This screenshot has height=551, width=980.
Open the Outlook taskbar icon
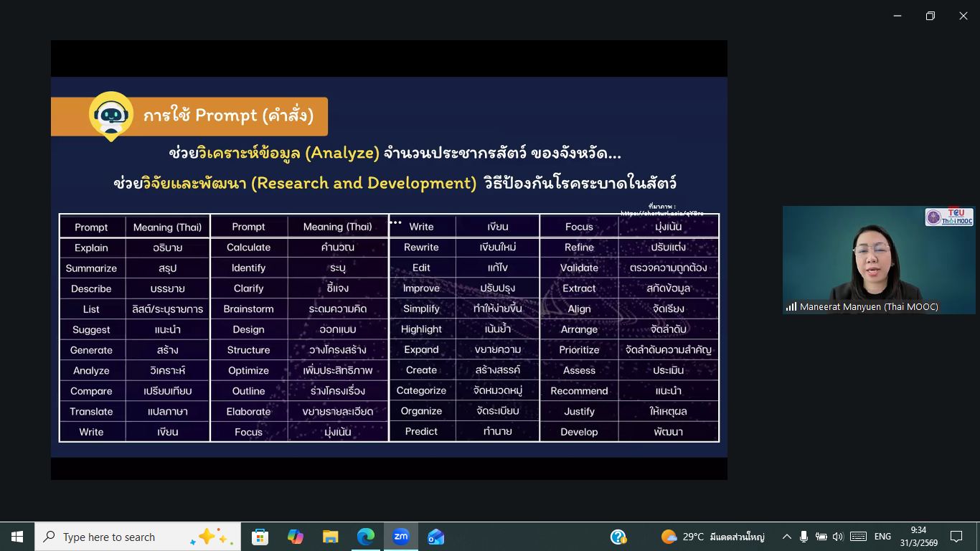click(x=435, y=537)
